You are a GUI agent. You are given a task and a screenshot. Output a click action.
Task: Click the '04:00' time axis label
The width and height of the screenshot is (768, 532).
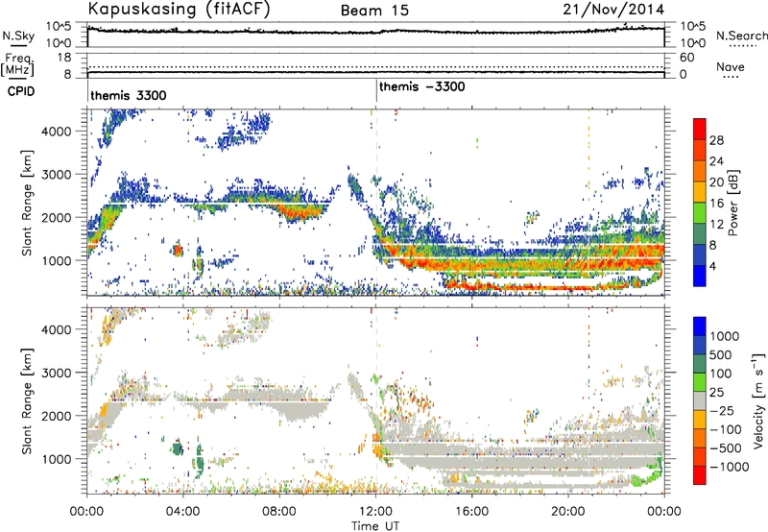click(183, 512)
